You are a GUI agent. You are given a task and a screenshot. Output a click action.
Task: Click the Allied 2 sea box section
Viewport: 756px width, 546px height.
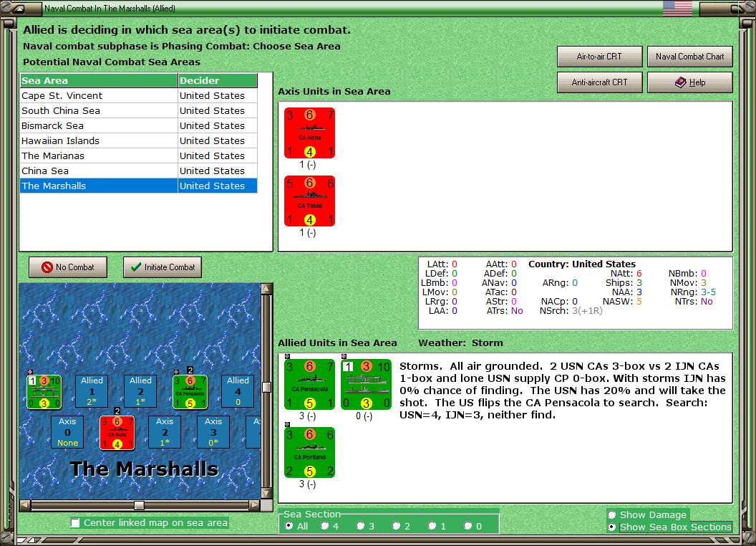tap(140, 391)
